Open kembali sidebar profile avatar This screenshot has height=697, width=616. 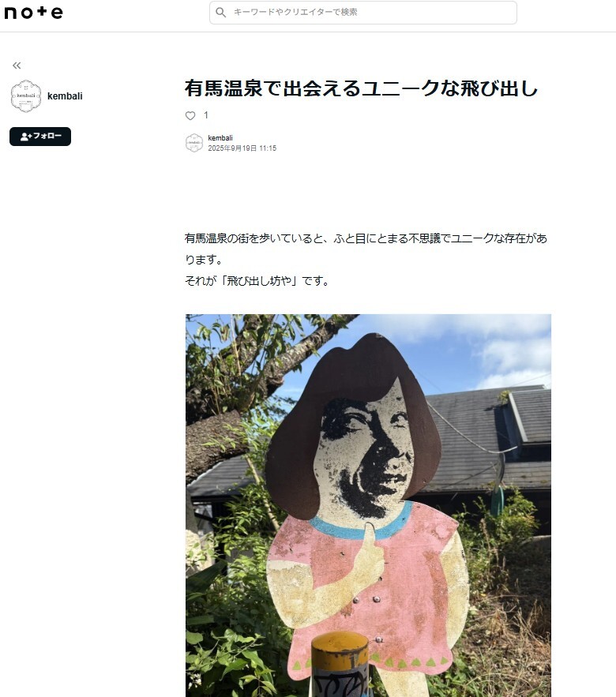pos(26,96)
